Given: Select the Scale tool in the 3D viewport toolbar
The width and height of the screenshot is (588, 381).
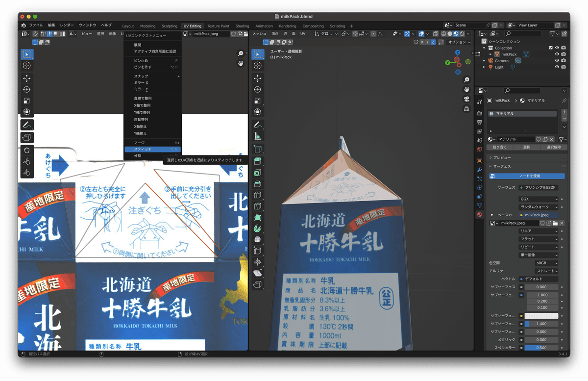Looking at the screenshot, I should click(258, 101).
